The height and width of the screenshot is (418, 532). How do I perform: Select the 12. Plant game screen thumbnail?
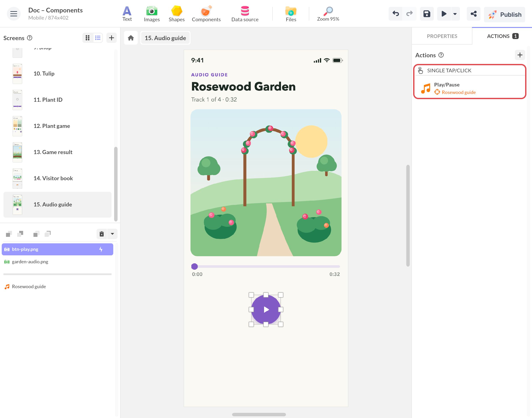click(17, 126)
